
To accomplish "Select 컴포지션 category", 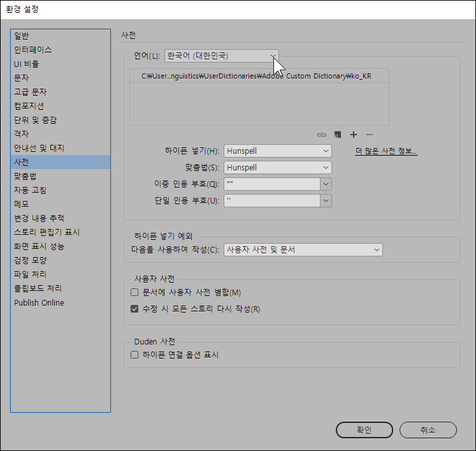I will (61, 106).
